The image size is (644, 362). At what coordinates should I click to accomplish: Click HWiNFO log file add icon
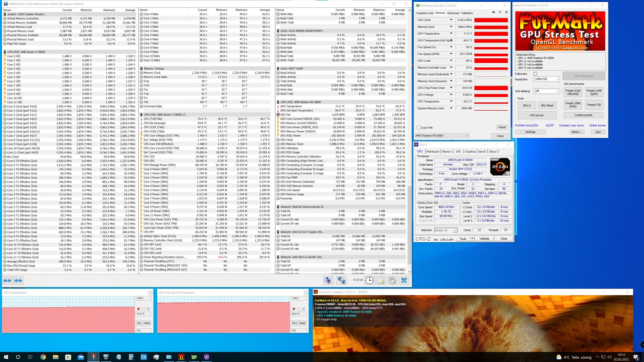(x=381, y=281)
